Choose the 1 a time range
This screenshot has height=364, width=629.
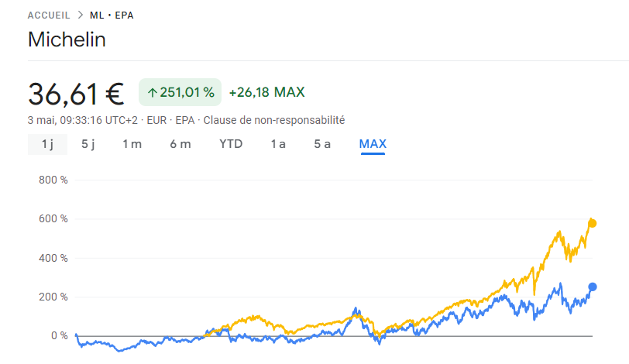point(278,144)
